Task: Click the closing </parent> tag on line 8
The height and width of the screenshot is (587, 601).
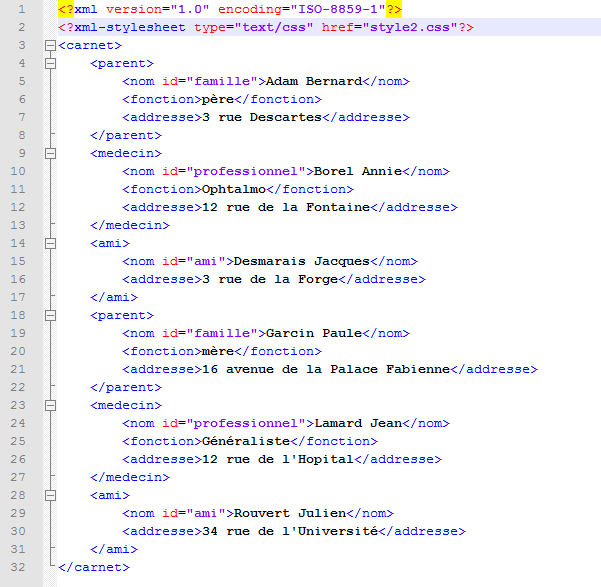Action: click(x=126, y=135)
